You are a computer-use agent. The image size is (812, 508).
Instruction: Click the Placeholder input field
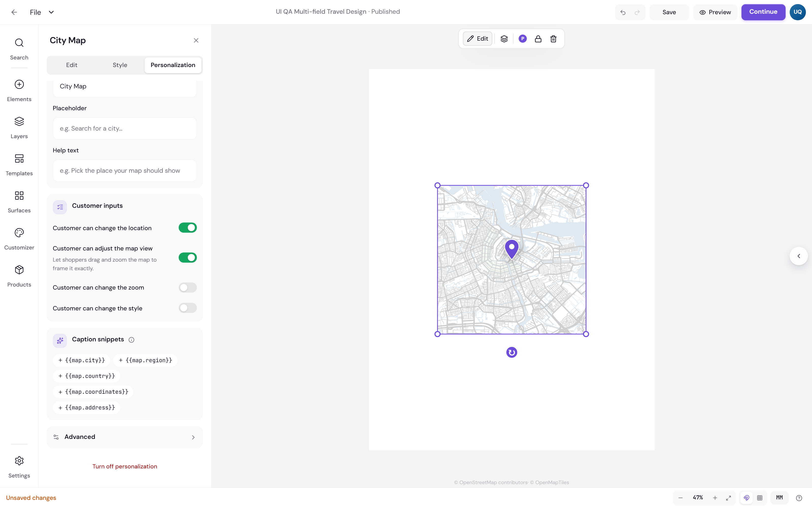[x=125, y=129]
